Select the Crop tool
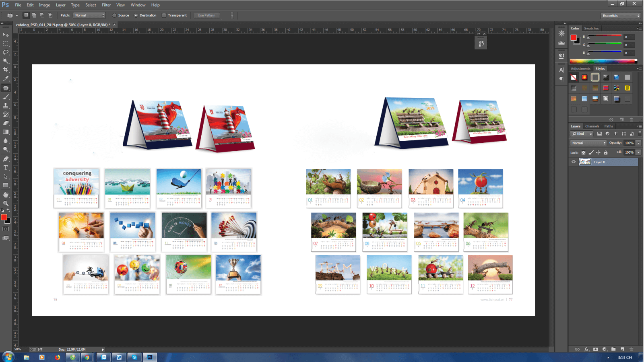The height and width of the screenshot is (362, 644). pos(6,70)
